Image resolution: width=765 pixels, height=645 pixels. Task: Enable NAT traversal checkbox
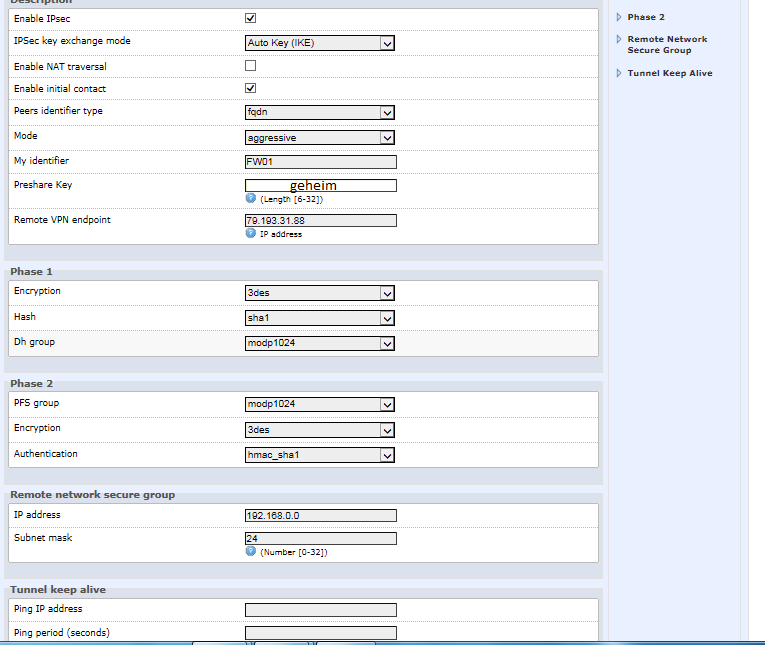[251, 66]
